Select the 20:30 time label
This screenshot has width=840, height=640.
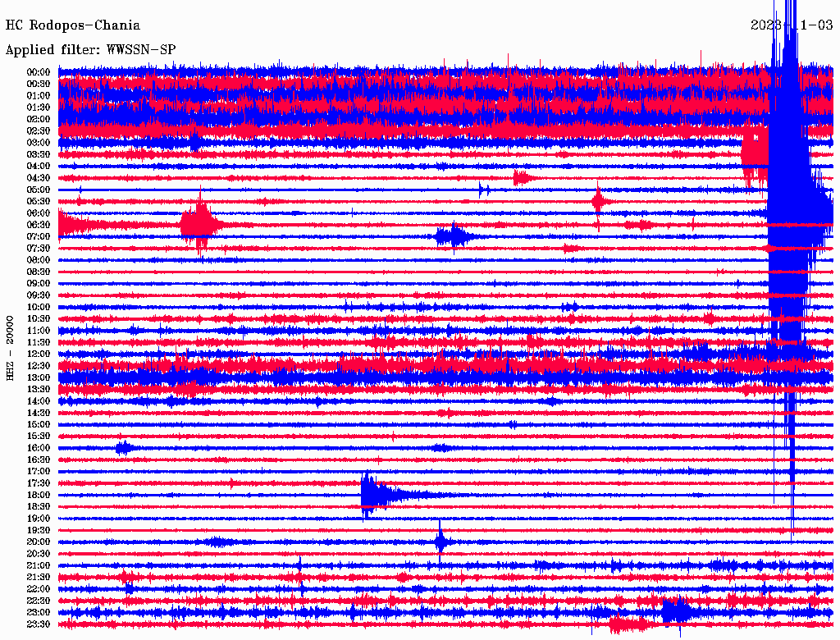pyautogui.click(x=38, y=554)
